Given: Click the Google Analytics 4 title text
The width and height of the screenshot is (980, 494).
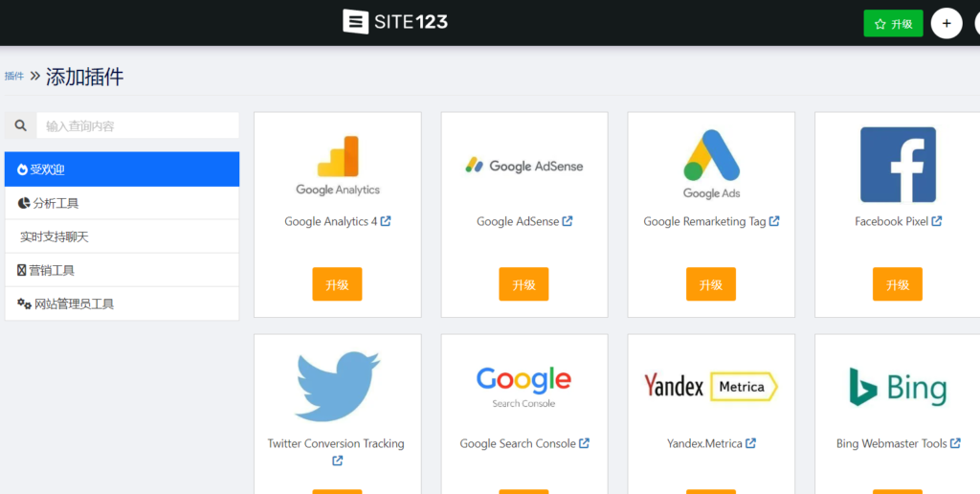Looking at the screenshot, I should (x=330, y=221).
